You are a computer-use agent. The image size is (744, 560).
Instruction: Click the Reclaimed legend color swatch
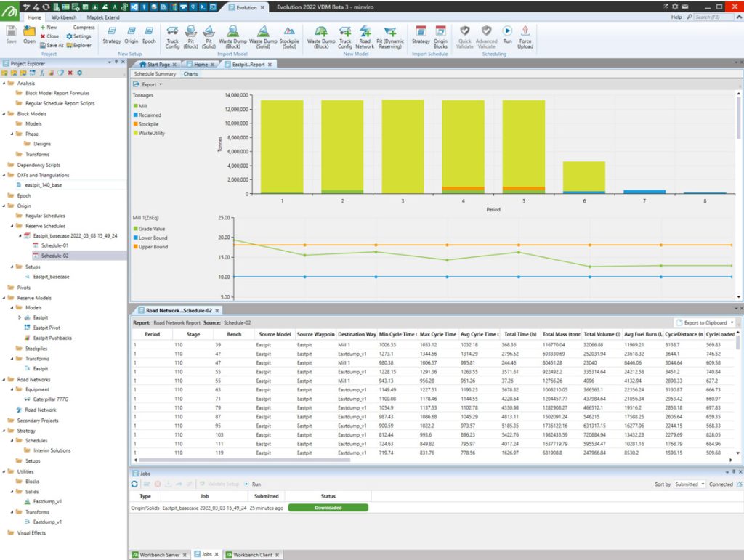[x=136, y=115]
